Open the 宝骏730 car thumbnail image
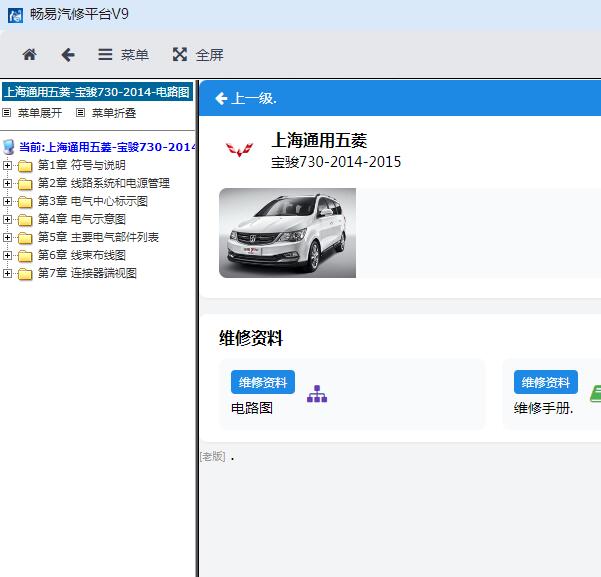 coord(287,233)
